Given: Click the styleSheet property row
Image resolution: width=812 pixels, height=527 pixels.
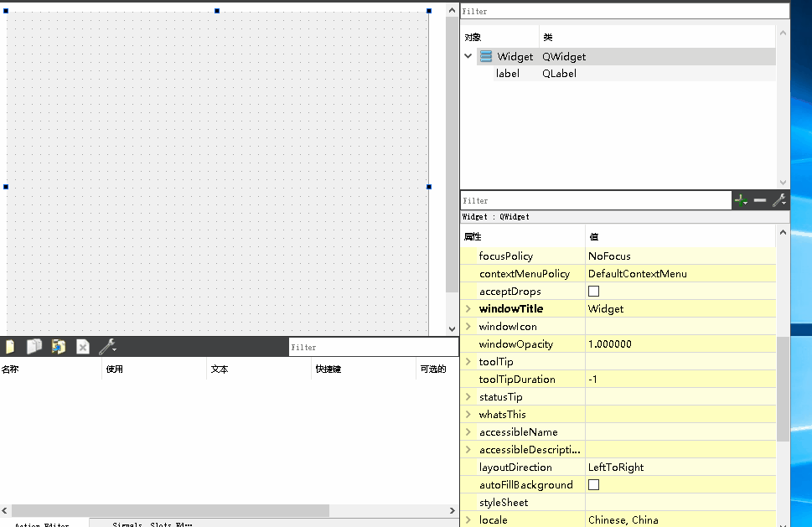Looking at the screenshot, I should pyautogui.click(x=618, y=502).
